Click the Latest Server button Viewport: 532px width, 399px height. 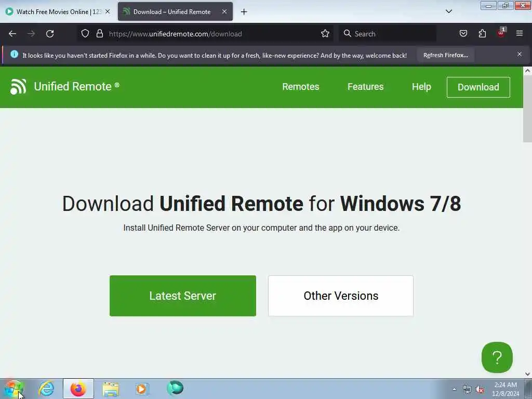click(183, 296)
